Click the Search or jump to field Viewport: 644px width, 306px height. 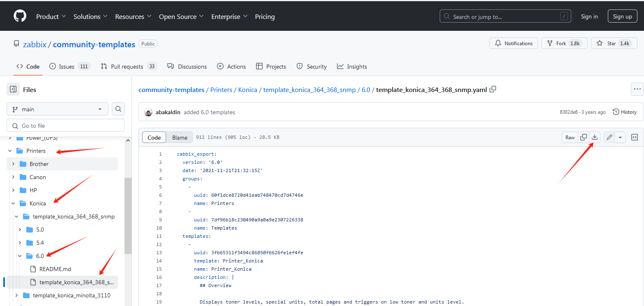coord(506,16)
